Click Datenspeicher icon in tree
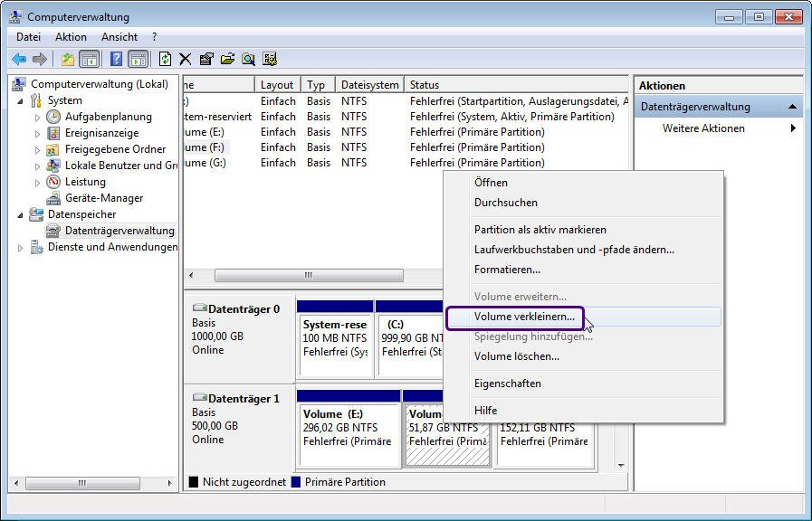The width and height of the screenshot is (812, 521). click(36, 214)
